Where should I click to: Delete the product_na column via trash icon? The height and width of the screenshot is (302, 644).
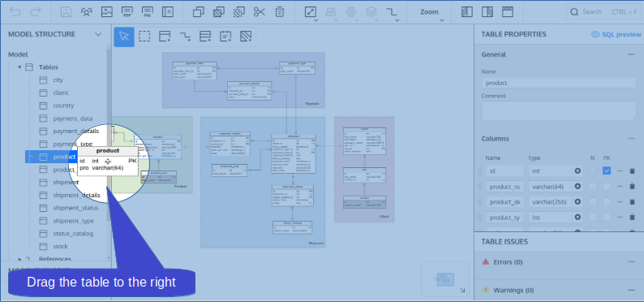632,187
